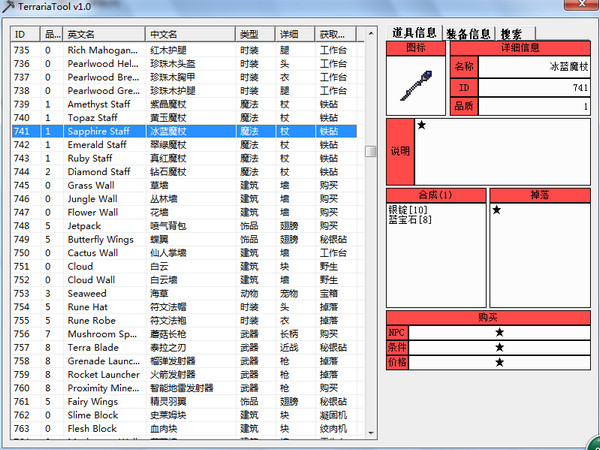Select the highlighted Sapphire Staff row

click(x=184, y=131)
